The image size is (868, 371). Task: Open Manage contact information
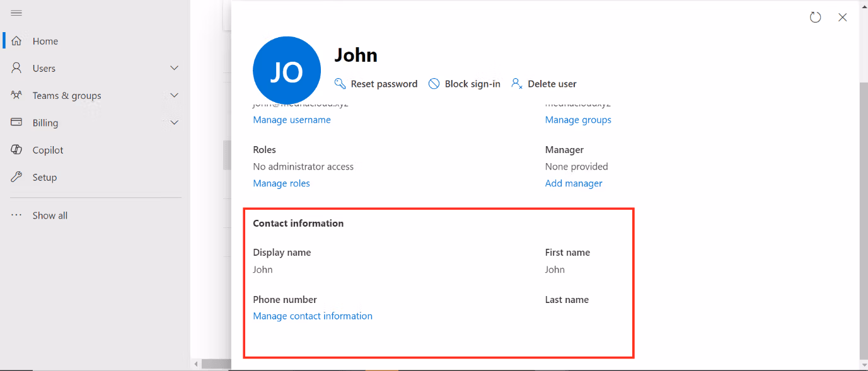coord(313,316)
